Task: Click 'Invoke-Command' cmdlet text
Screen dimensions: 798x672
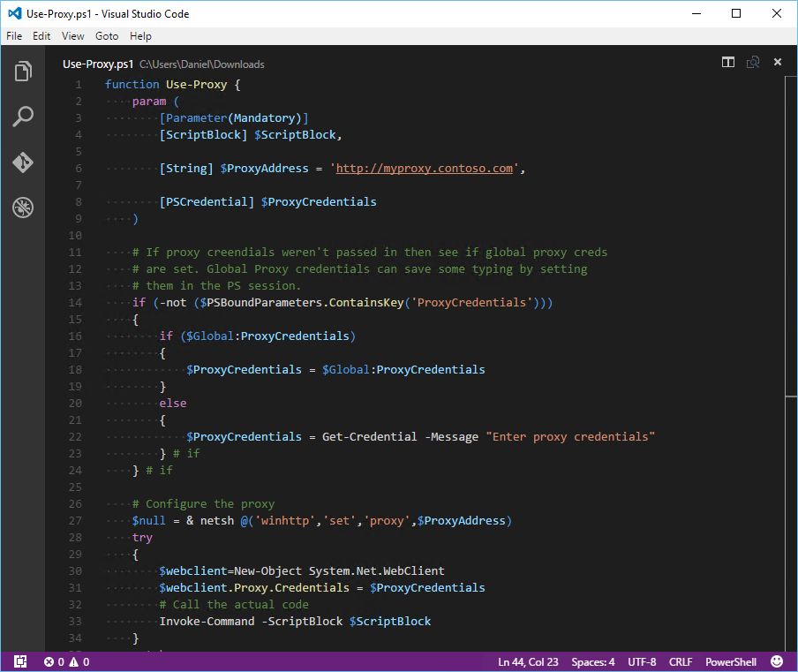Action: 207,622
